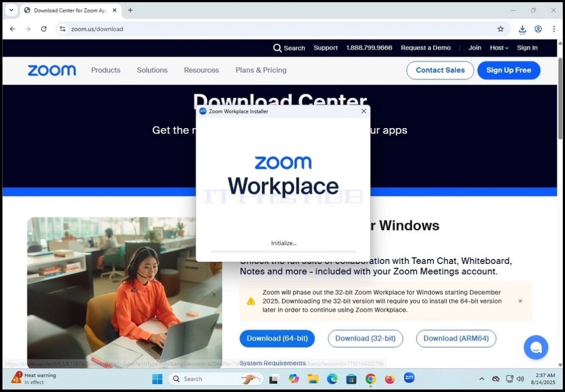Image resolution: width=565 pixels, height=392 pixels.
Task: Open File Explorer from the taskbar
Action: pos(313,379)
